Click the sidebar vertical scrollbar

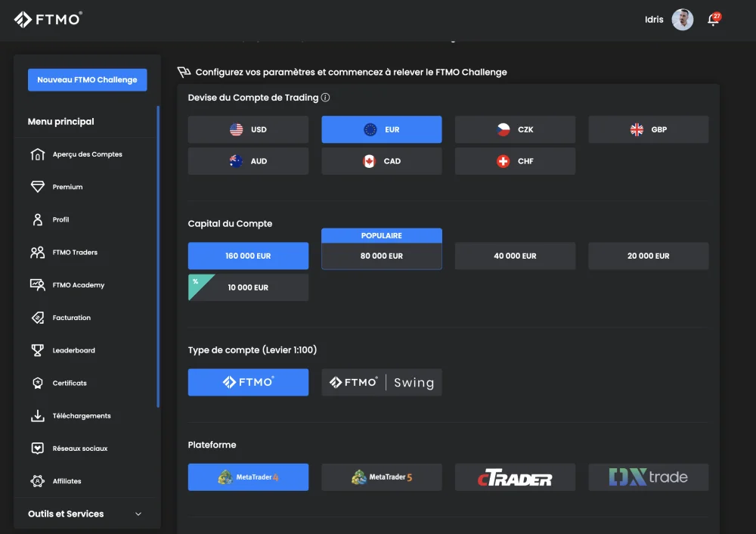pyautogui.click(x=158, y=256)
